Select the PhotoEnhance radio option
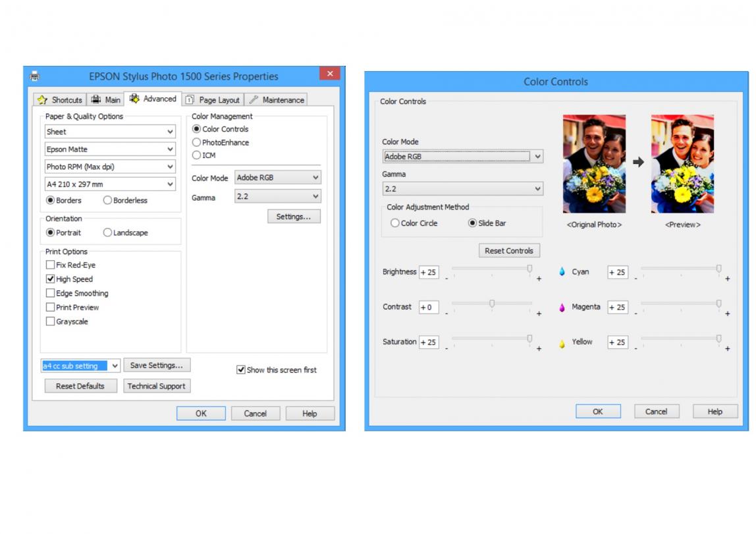756x534 pixels. click(x=196, y=142)
